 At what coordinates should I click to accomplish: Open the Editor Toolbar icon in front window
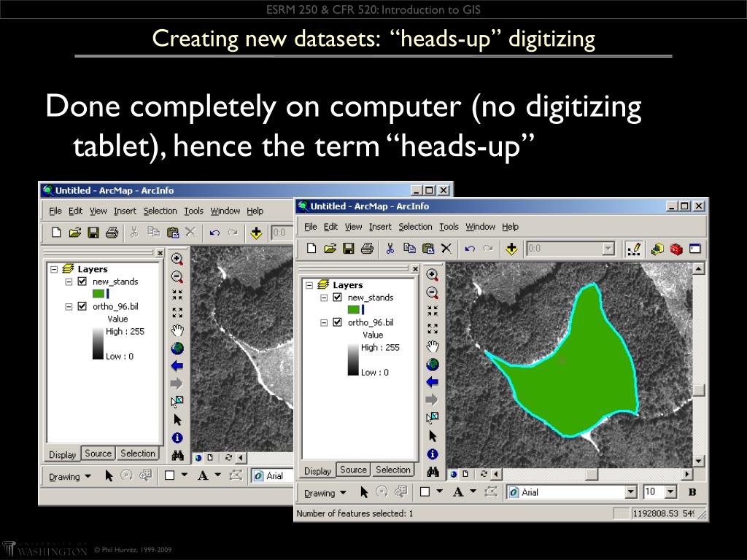click(634, 249)
